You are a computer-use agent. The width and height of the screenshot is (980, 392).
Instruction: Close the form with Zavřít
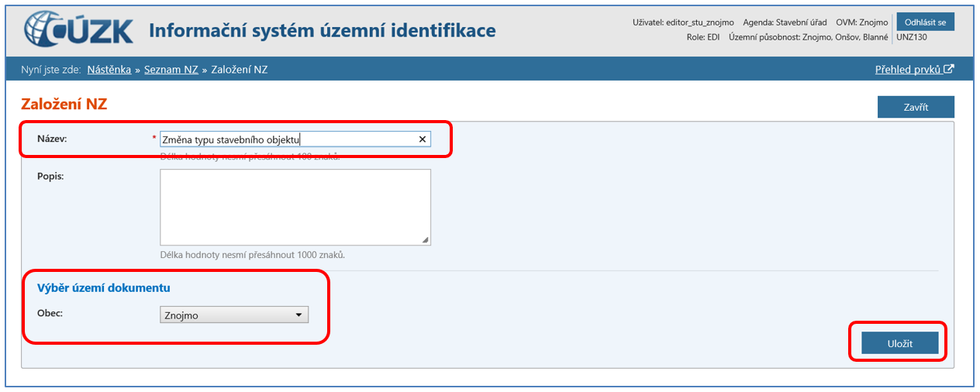pos(915,107)
